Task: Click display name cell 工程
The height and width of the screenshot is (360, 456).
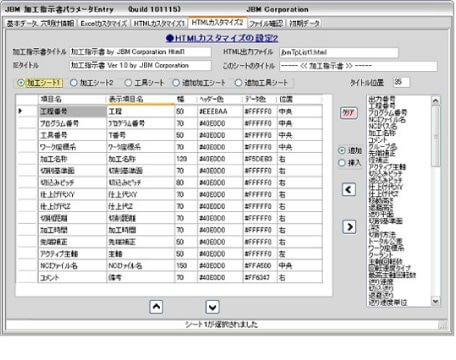Action: tap(140, 111)
